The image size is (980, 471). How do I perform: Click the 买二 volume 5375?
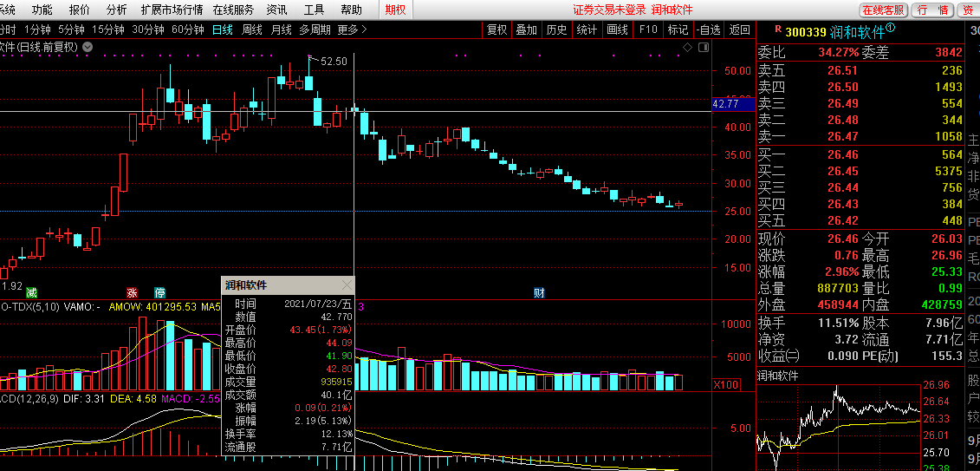pos(948,171)
